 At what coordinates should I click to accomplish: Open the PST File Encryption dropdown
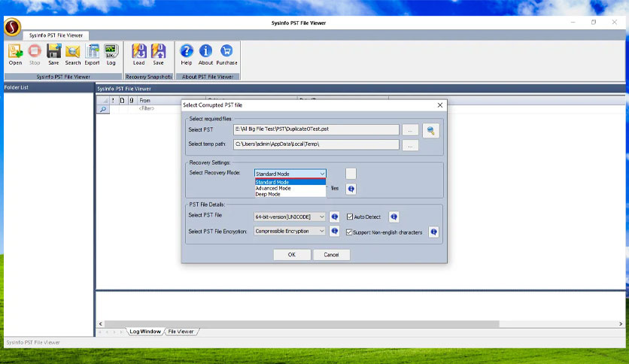pos(289,232)
